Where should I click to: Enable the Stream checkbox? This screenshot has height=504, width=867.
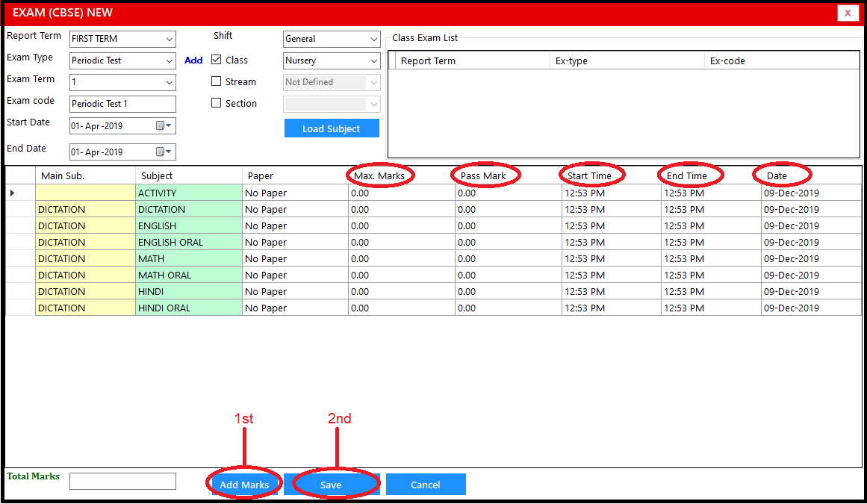(217, 81)
